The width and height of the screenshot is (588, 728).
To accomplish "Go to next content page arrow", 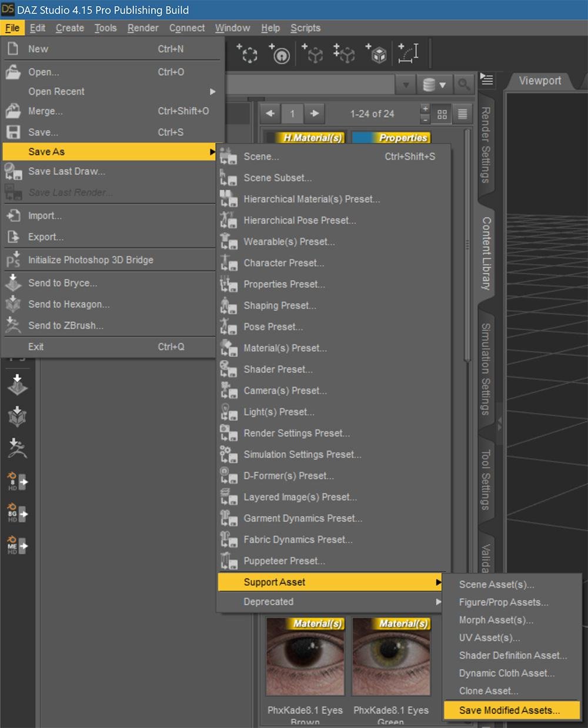I will tap(315, 114).
